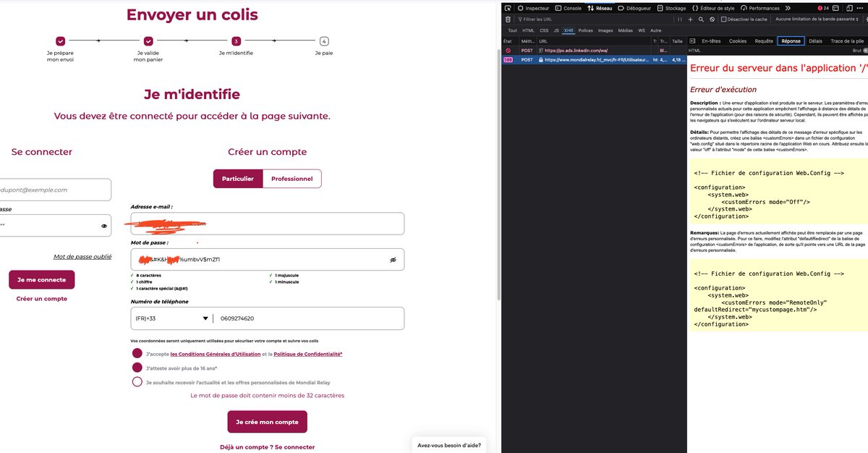The image size is (868, 453).
Task: Filter requests by JS
Action: click(556, 30)
